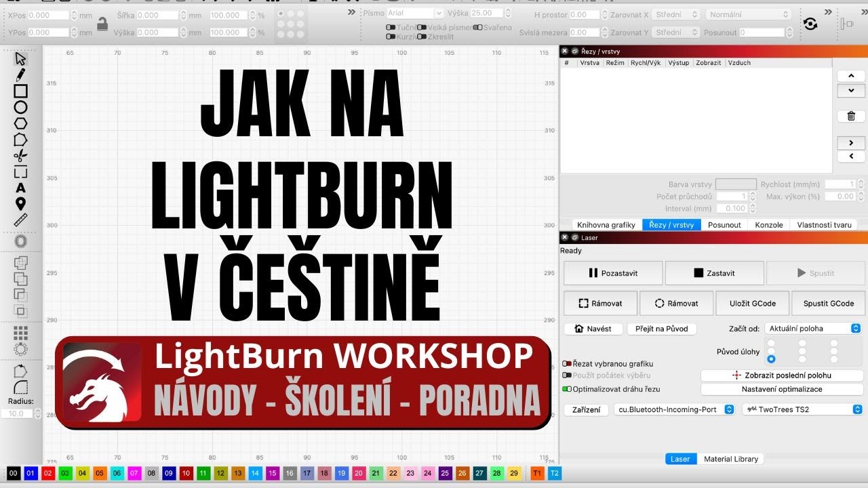
Task: Select the position marker pin tool
Action: click(20, 204)
